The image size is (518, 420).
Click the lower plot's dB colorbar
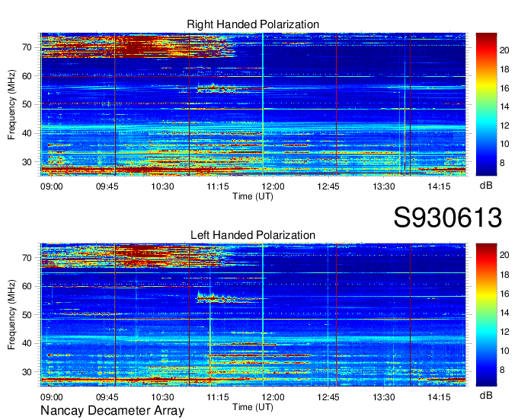pyautogui.click(x=486, y=315)
